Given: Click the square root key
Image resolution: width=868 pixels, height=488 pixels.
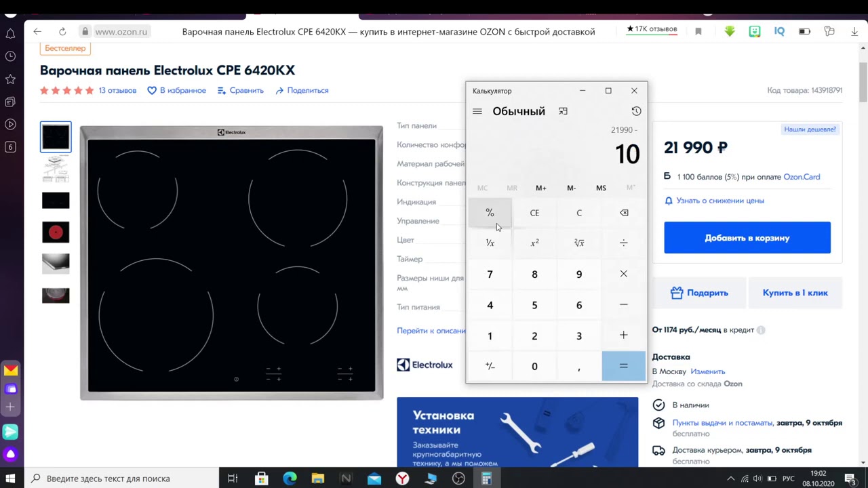Looking at the screenshot, I should pos(579,243).
